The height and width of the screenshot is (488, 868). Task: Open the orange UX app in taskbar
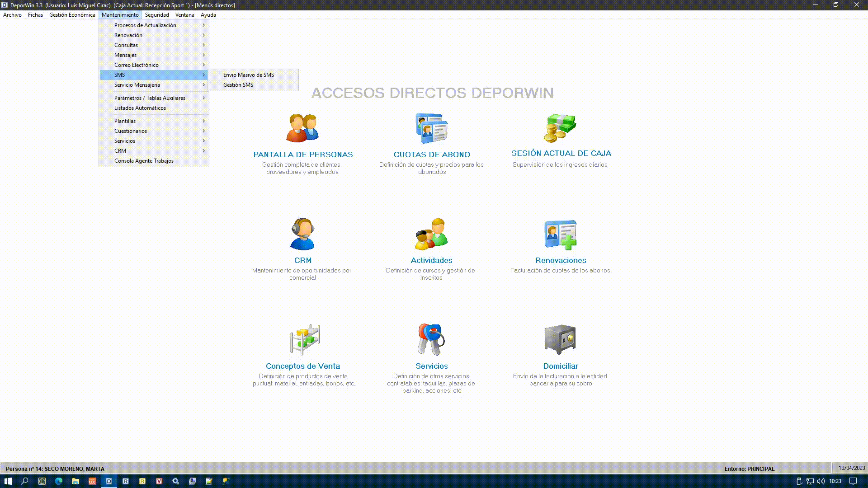coord(92,481)
